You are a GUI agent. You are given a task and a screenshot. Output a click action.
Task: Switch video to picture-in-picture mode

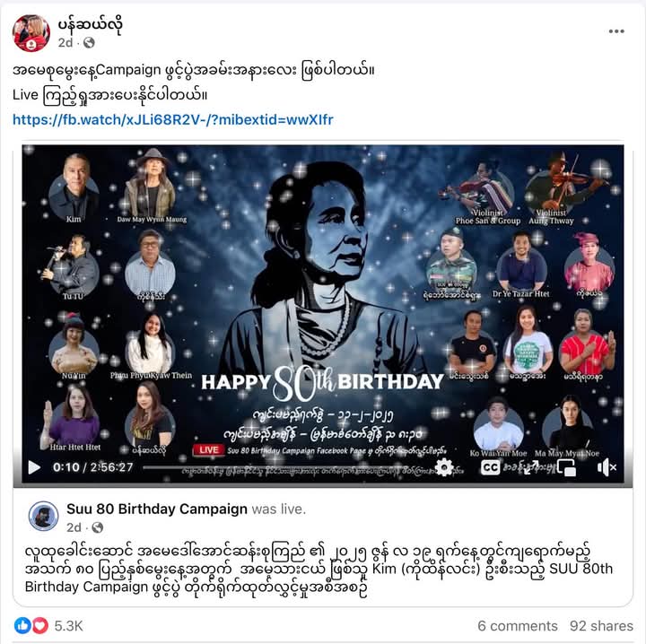pos(566,468)
